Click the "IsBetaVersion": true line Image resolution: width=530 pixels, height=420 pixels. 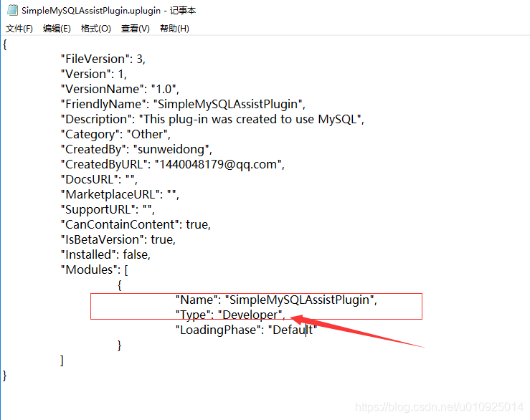118,239
